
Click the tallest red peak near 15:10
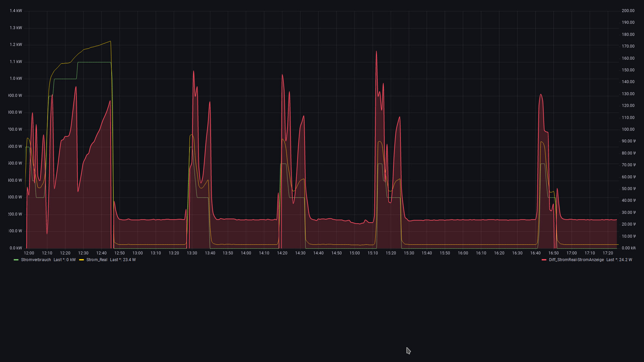click(x=376, y=51)
